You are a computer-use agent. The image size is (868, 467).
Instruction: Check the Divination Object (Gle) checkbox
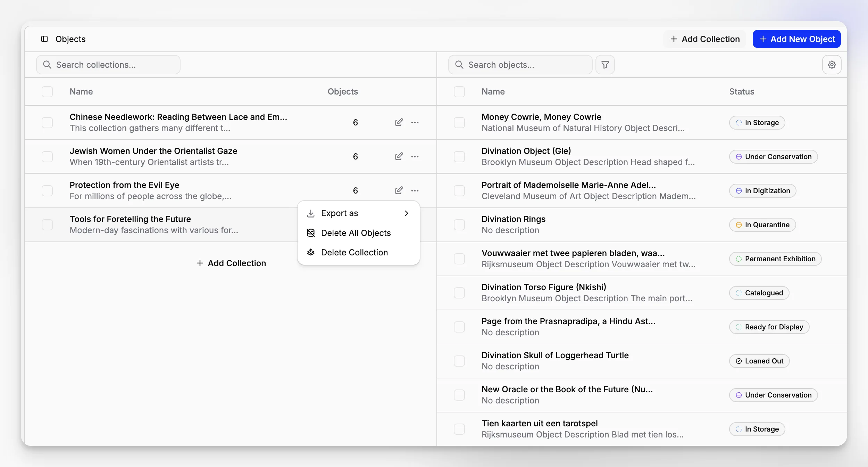459,157
